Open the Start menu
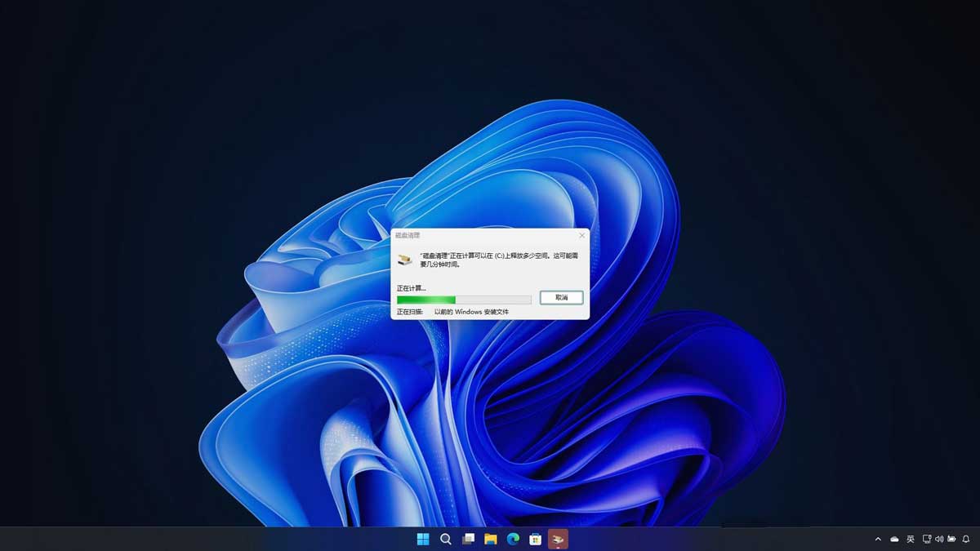 421,539
